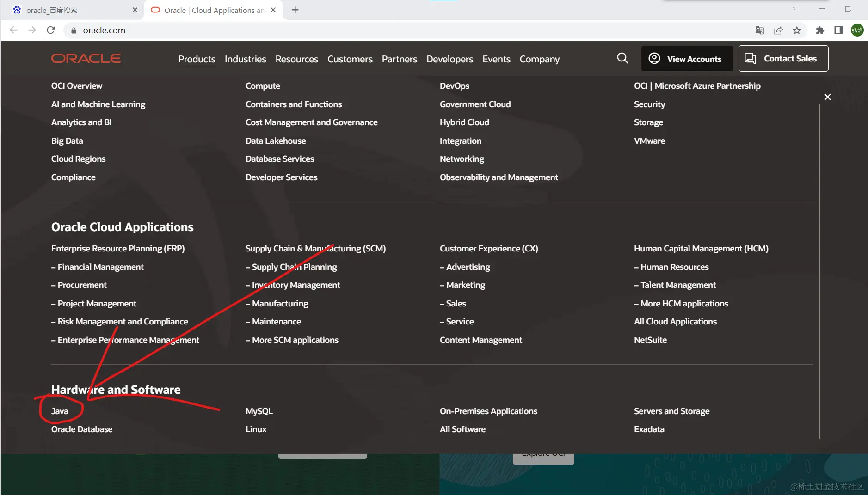Open the Content Management link

pos(480,340)
